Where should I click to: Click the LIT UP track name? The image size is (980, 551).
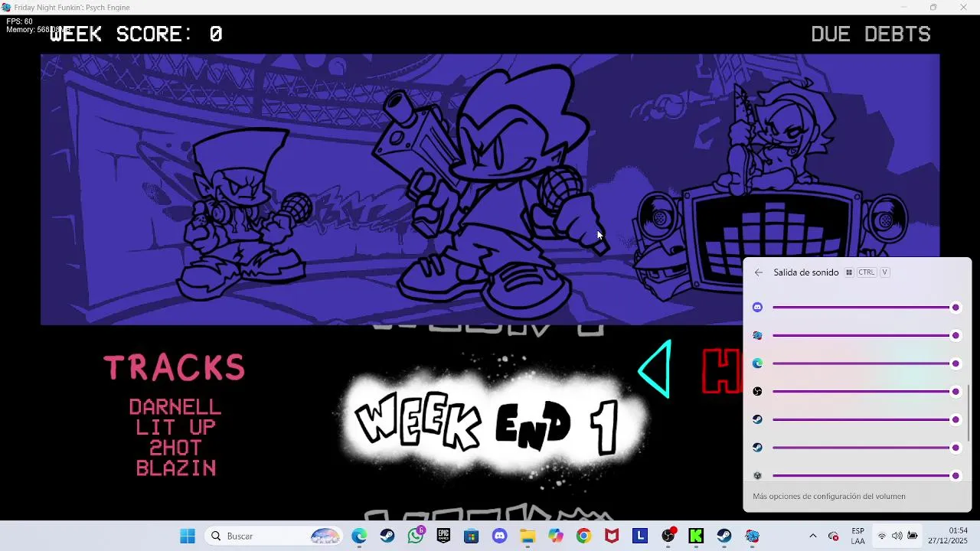tap(175, 427)
